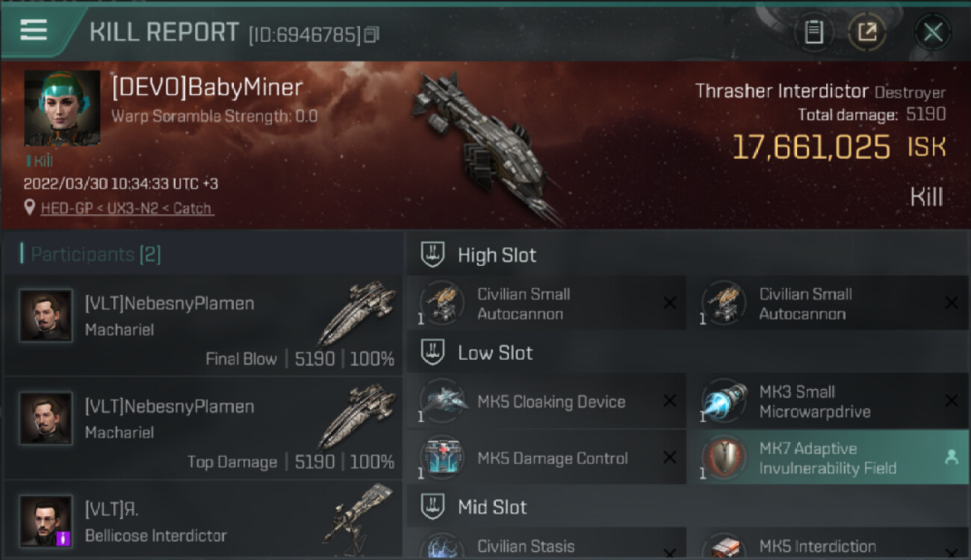
Task: Select the MK3 Small Microwarpdrive icon
Action: click(724, 402)
